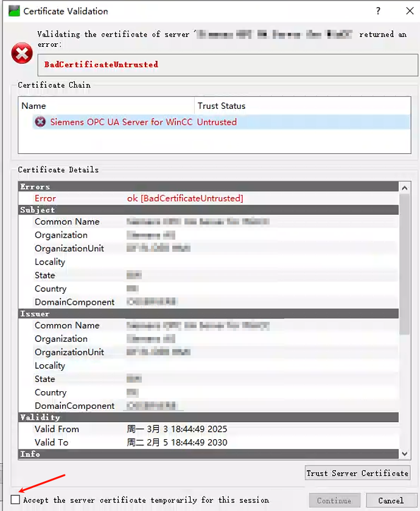Click OrganizationUnit label under Issuer

tap(69, 352)
